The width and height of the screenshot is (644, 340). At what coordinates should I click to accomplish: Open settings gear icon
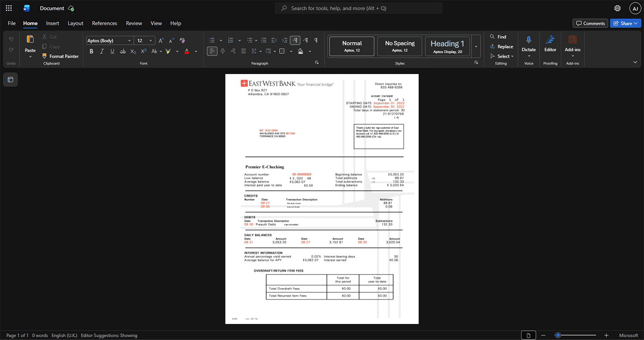point(617,8)
